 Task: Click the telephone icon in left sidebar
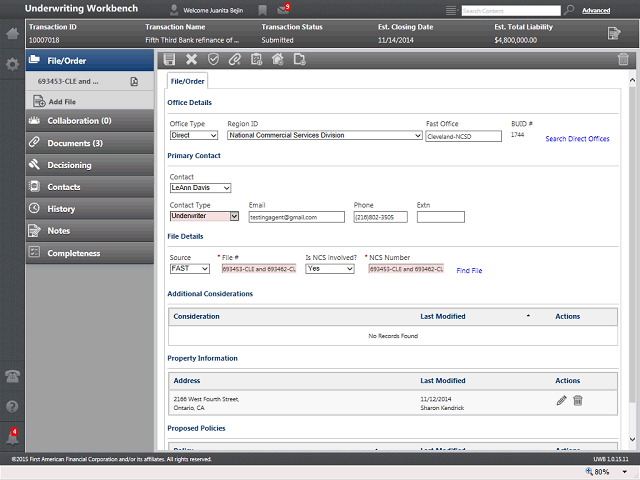pos(12,376)
